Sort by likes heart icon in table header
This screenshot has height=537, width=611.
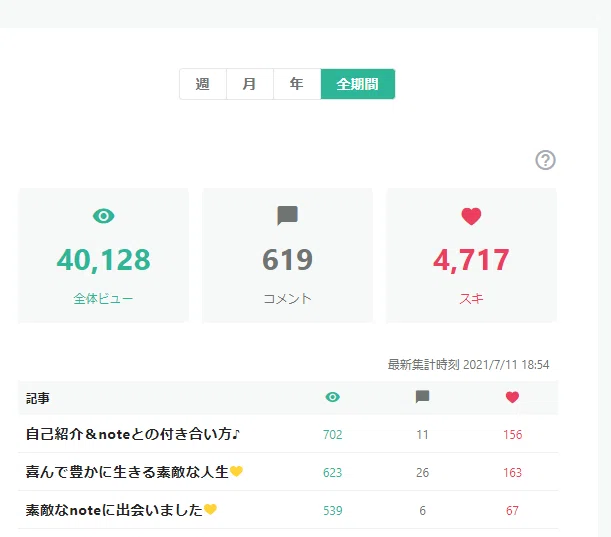click(x=512, y=397)
